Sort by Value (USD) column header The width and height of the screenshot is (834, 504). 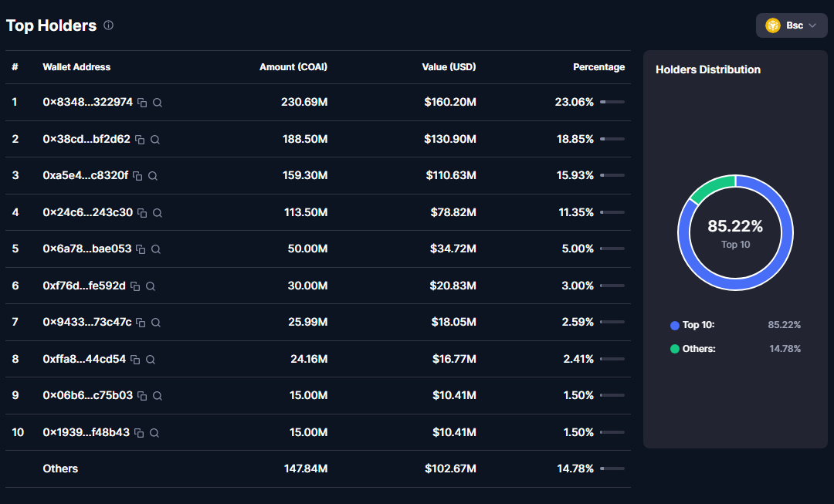[x=449, y=67]
